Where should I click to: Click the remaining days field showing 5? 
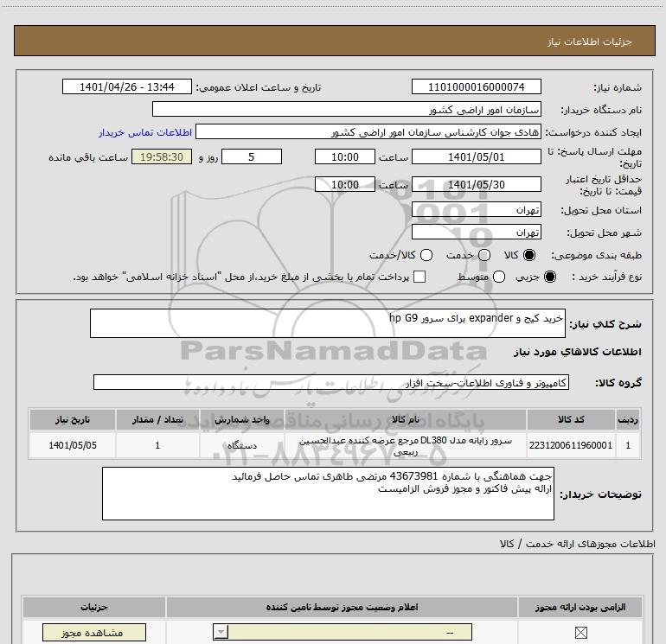click(x=252, y=156)
